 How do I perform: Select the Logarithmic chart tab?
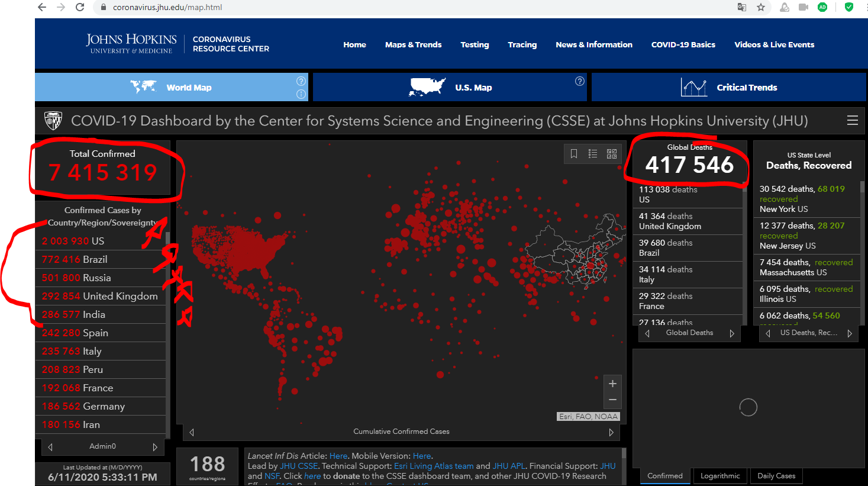click(x=720, y=476)
